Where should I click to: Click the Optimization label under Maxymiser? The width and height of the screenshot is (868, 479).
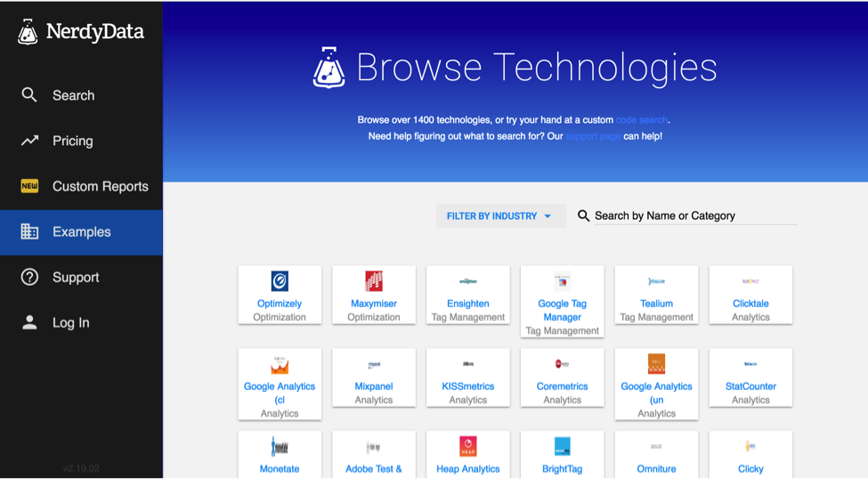(x=374, y=317)
